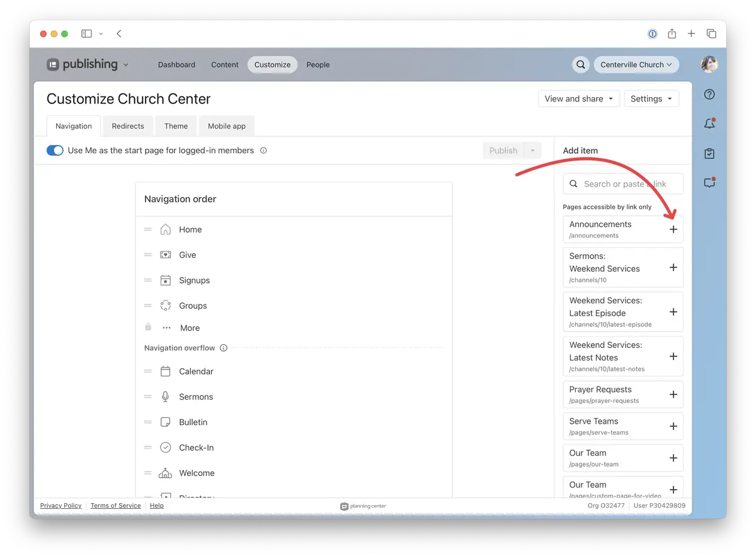Add Weekend Services: Latest Episode plus icon
The image size is (756, 558).
coord(673,312)
